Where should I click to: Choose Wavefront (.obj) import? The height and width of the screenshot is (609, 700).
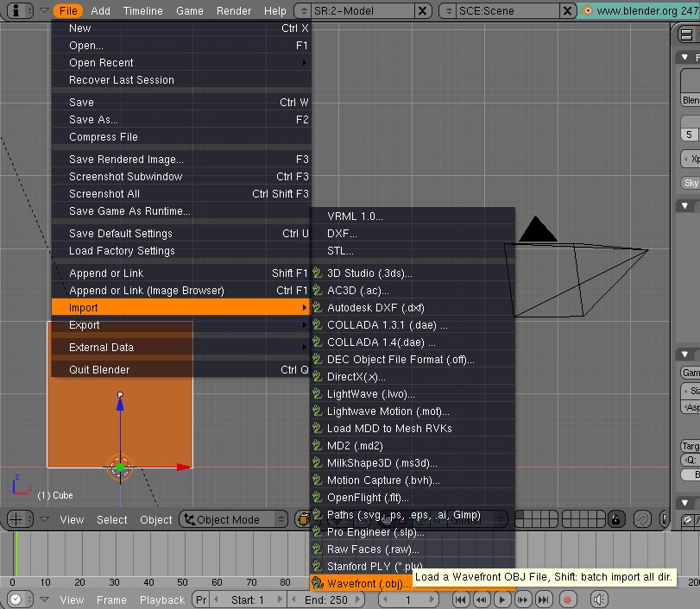tap(412, 584)
